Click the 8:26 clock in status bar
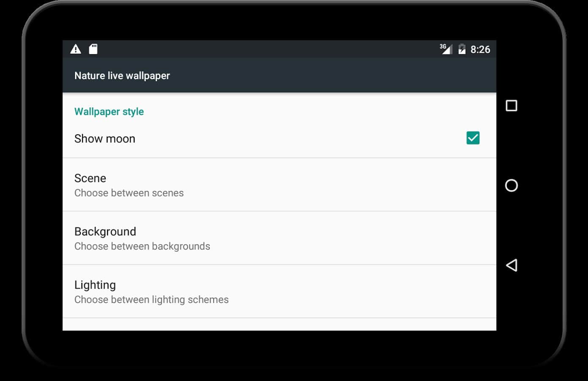This screenshot has height=381, width=588. tap(480, 50)
